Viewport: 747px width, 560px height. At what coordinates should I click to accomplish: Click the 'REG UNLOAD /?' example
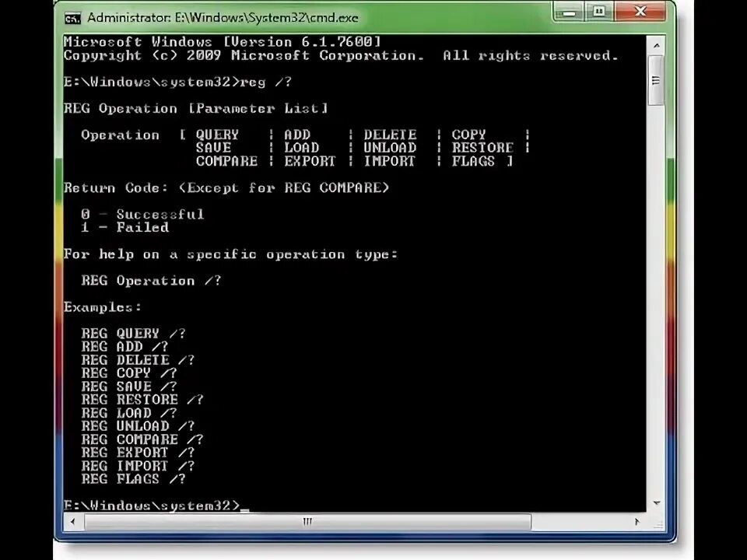tap(138, 426)
